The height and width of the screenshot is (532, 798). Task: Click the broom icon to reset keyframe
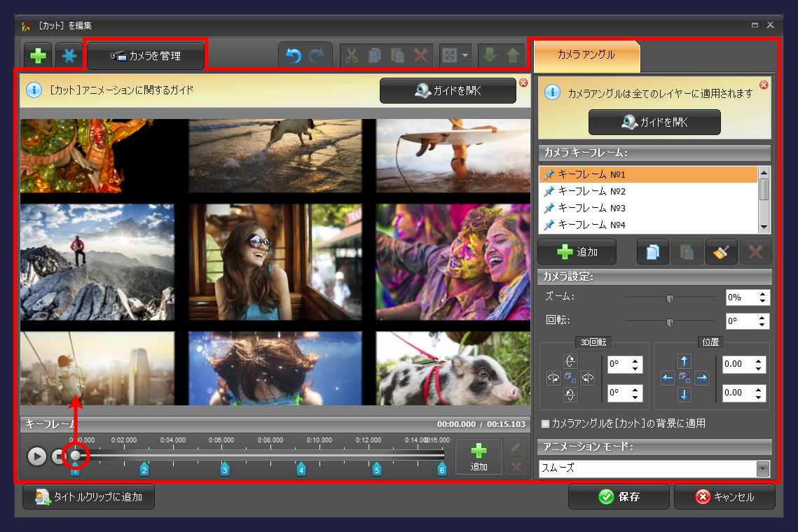pyautogui.click(x=721, y=252)
